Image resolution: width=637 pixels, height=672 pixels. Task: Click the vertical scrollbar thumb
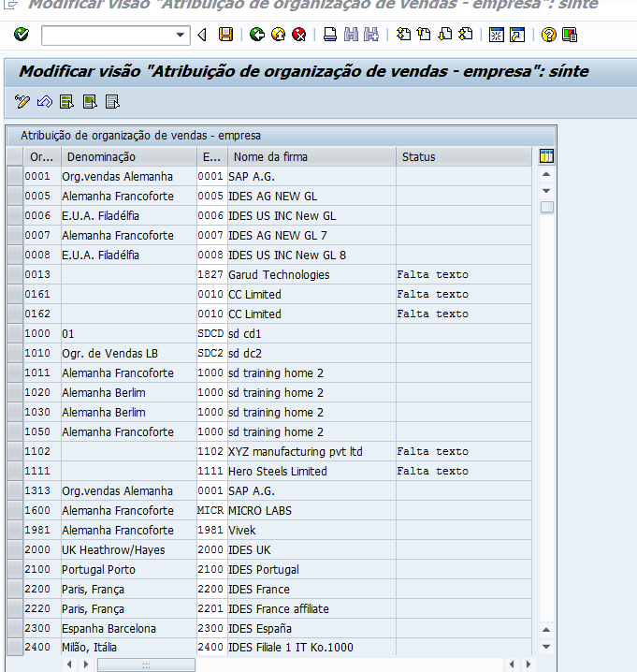point(547,207)
